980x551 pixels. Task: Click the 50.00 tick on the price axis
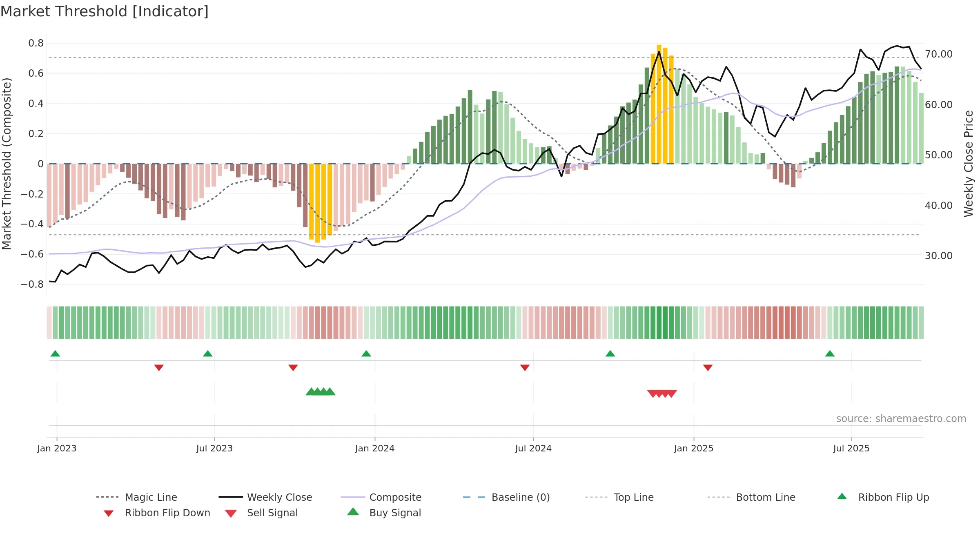[939, 155]
